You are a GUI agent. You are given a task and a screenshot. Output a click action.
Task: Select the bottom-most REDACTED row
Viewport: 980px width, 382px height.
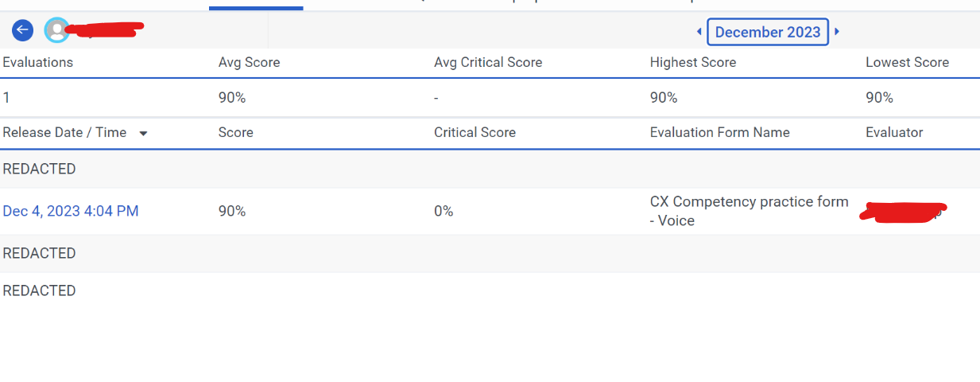pos(40,290)
